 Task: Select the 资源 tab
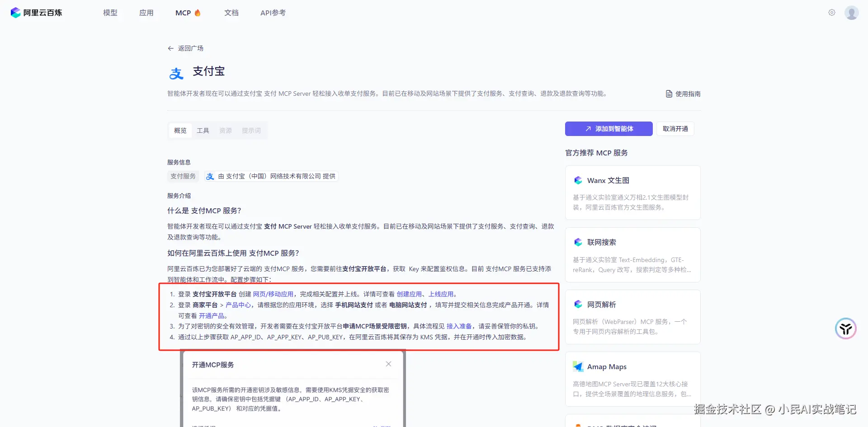[x=226, y=131]
